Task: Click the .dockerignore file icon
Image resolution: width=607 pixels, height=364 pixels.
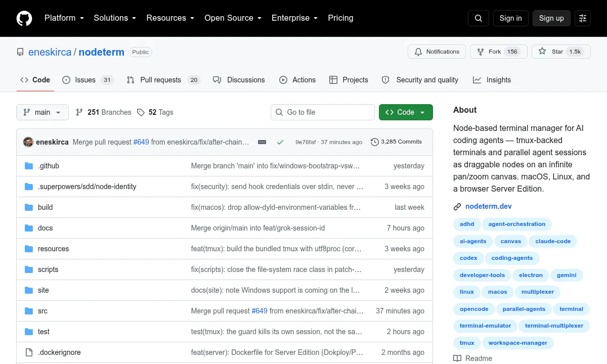Action: click(29, 352)
